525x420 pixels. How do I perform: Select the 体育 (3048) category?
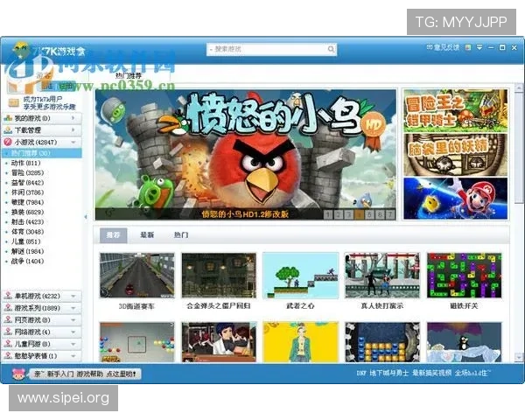27,232
